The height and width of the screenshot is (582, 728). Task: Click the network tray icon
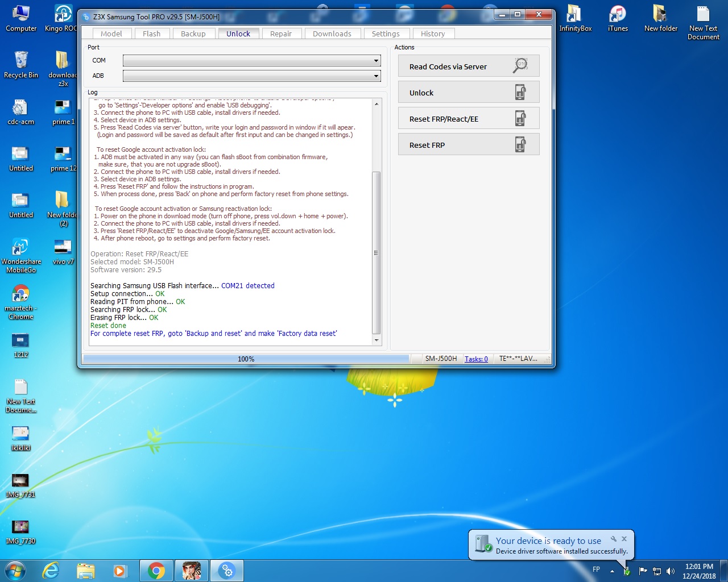tap(657, 571)
